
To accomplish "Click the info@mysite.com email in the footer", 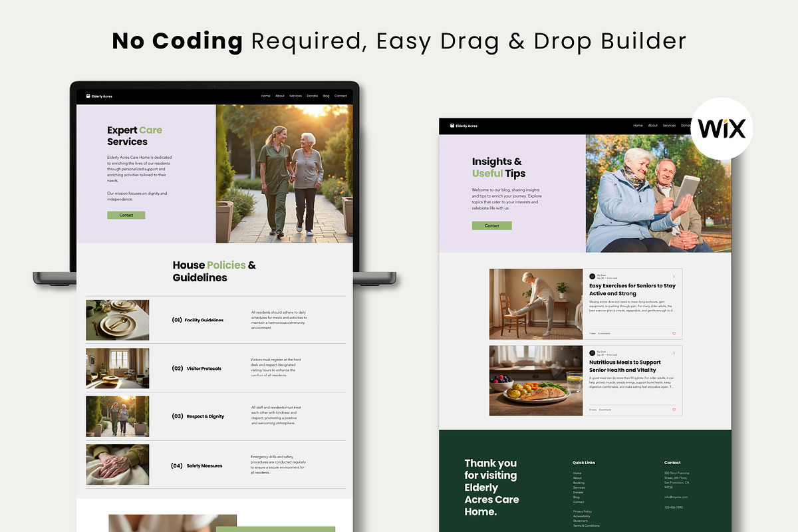I will click(x=676, y=497).
